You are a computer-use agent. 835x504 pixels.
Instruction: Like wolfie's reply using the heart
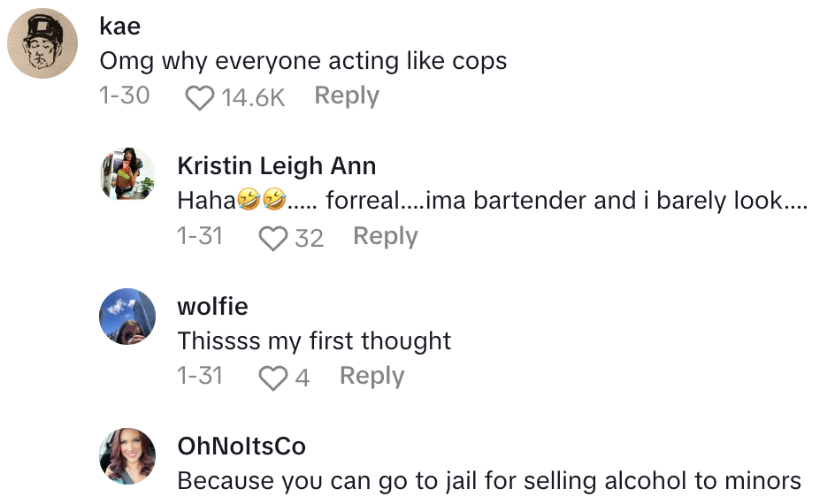(273, 378)
